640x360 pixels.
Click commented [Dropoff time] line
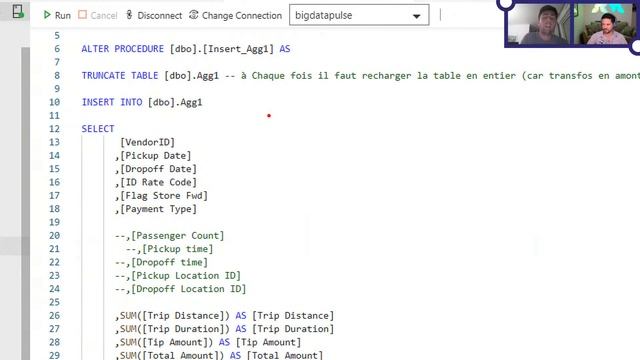161,262
